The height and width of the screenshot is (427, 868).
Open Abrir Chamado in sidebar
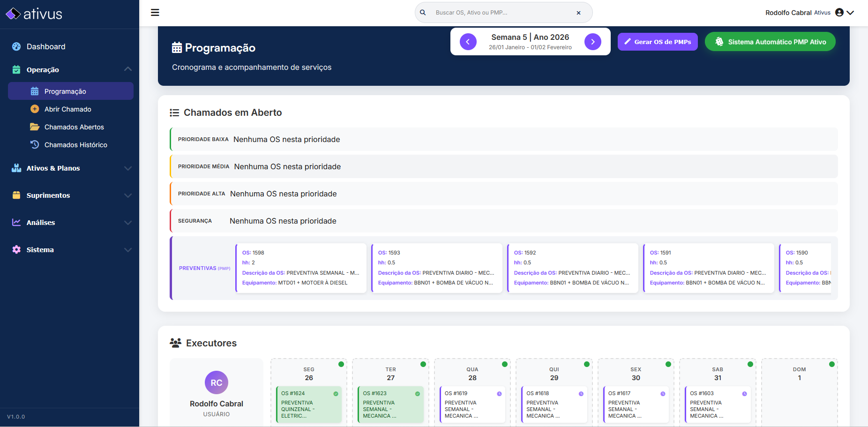(67, 109)
